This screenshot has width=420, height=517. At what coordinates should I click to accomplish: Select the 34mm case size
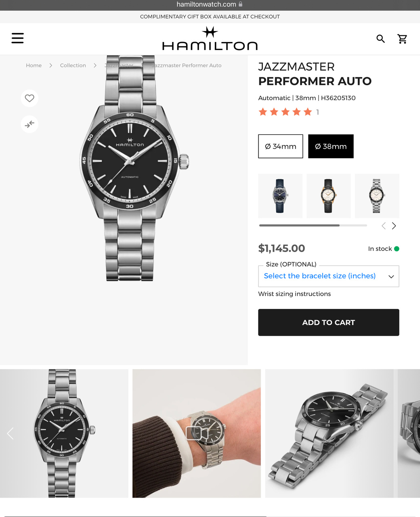click(x=281, y=146)
